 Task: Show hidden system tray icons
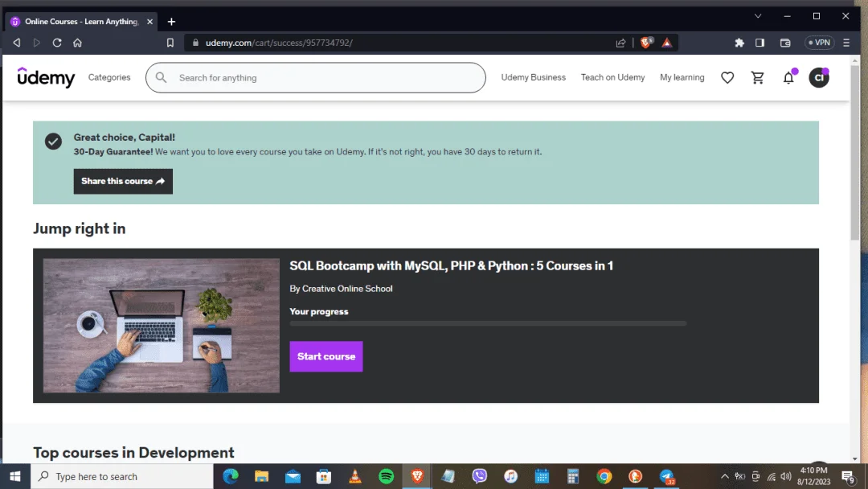tap(724, 476)
